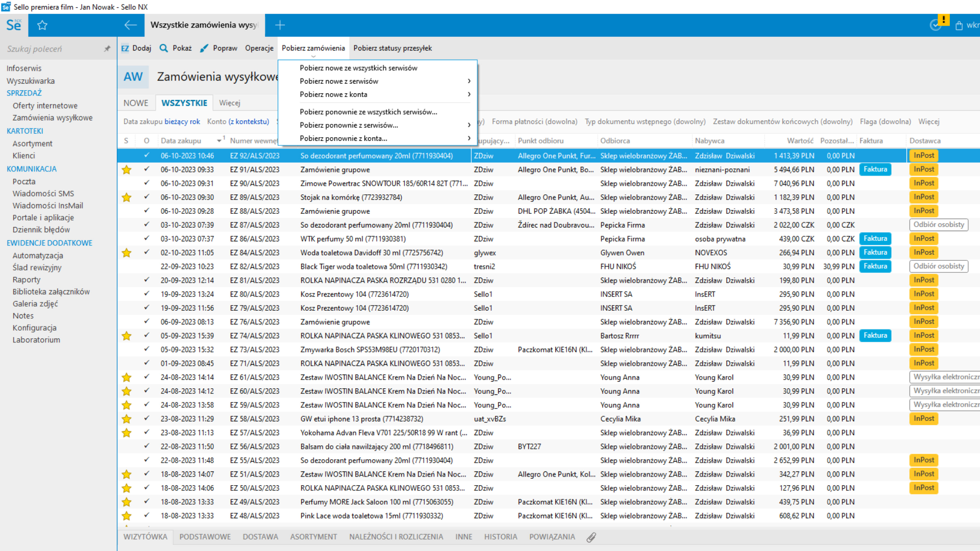Click Faktura badge for EZ 74/ALS/2023
Image resolution: width=980 pixels, height=551 pixels.
click(x=875, y=336)
